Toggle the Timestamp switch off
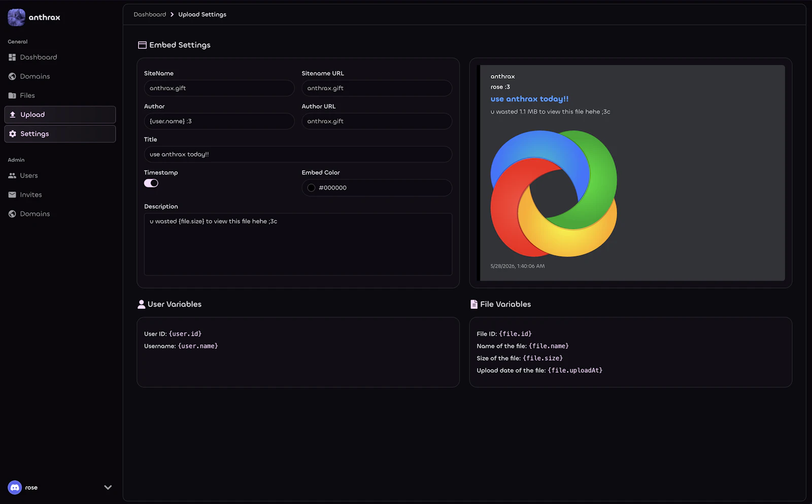This screenshot has width=812, height=504. coord(151,183)
